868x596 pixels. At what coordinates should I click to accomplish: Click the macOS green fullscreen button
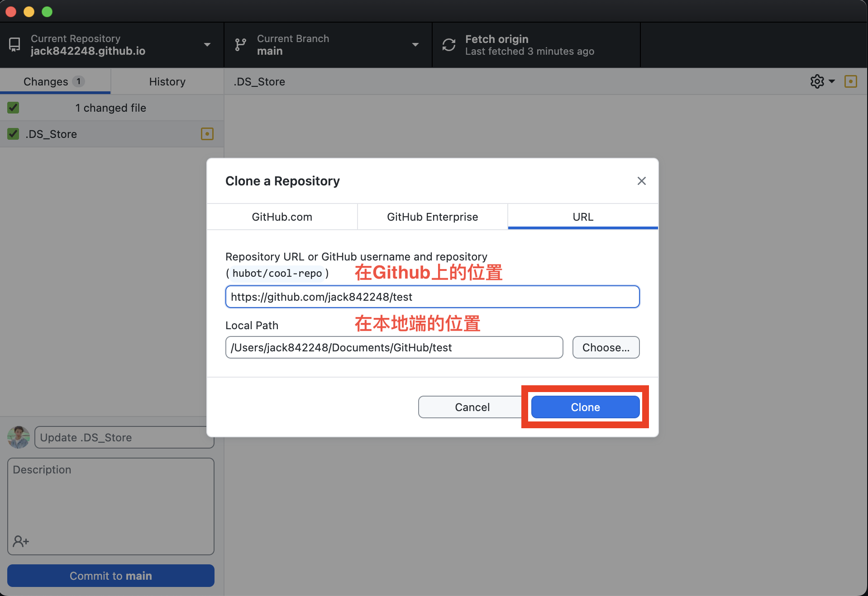(x=47, y=11)
